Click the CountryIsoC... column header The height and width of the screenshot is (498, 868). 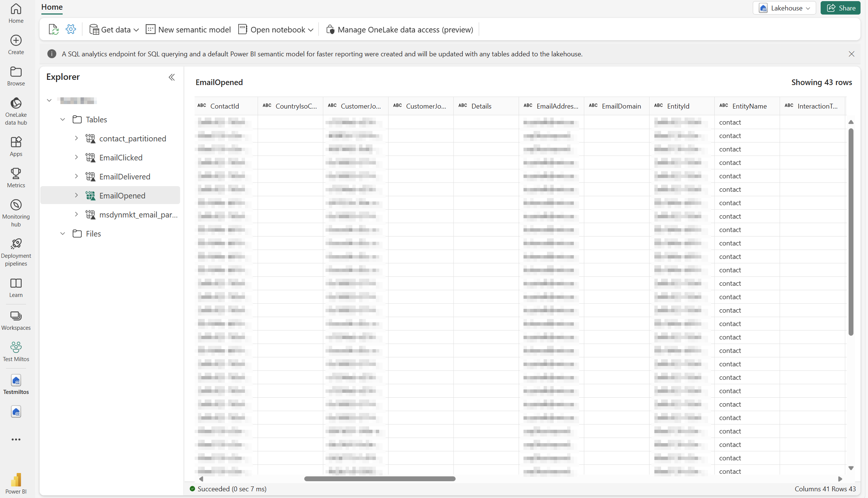tap(290, 106)
